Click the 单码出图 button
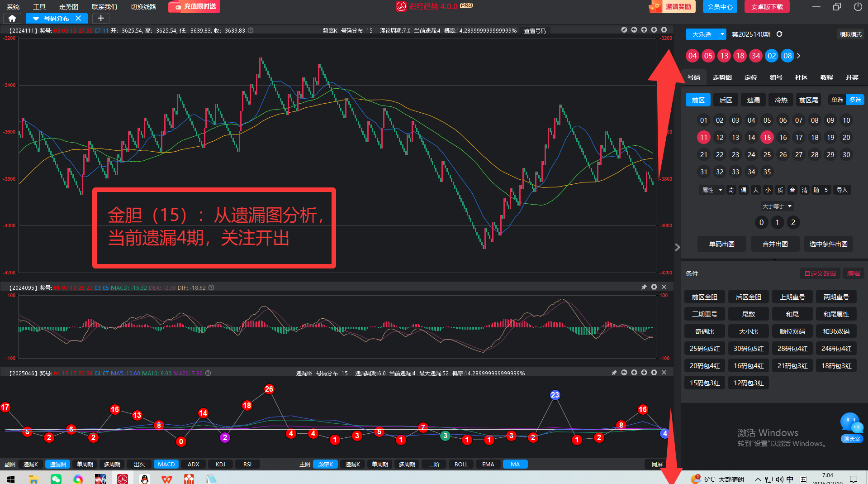Viewport: 868px width, 484px height. click(x=721, y=244)
